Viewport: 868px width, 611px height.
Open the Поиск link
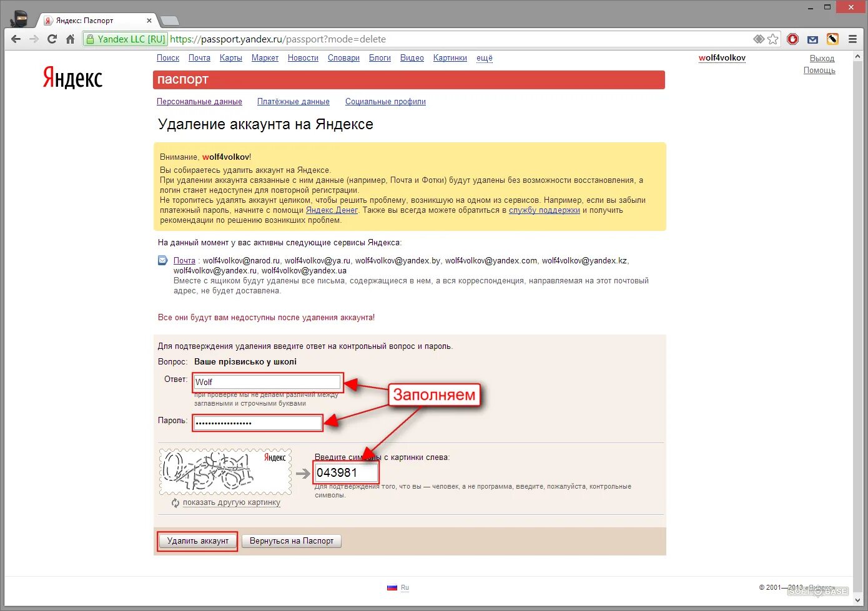(x=168, y=57)
